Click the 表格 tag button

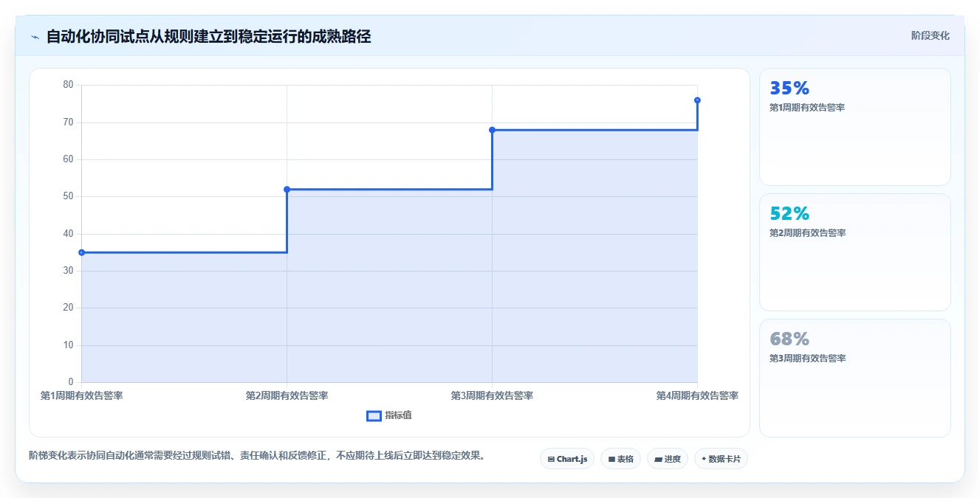(620, 459)
